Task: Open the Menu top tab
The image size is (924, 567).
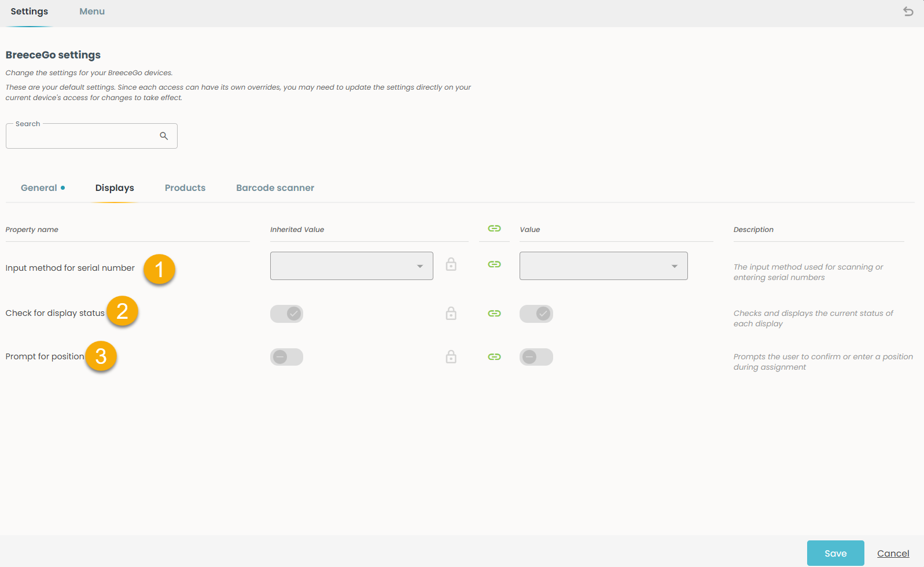Action: [x=92, y=12]
